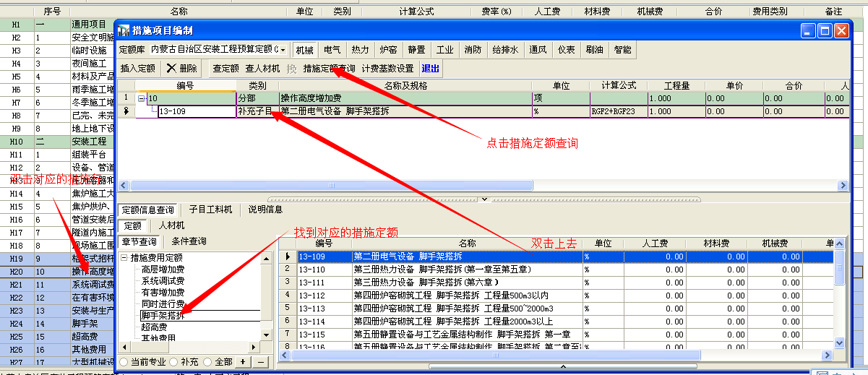The height and width of the screenshot is (375, 868).
Task: Select the 超高费 tree item
Action: click(x=152, y=327)
